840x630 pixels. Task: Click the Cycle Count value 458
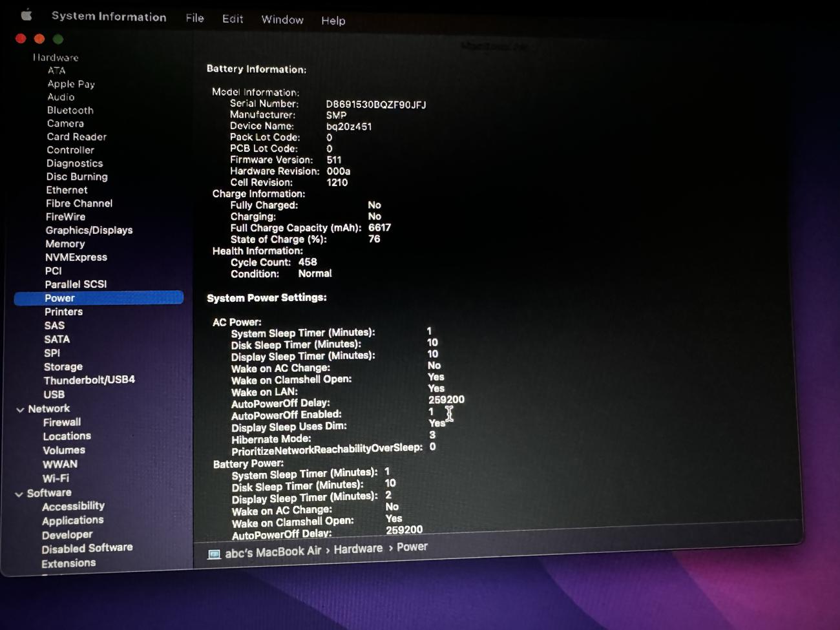click(x=308, y=262)
